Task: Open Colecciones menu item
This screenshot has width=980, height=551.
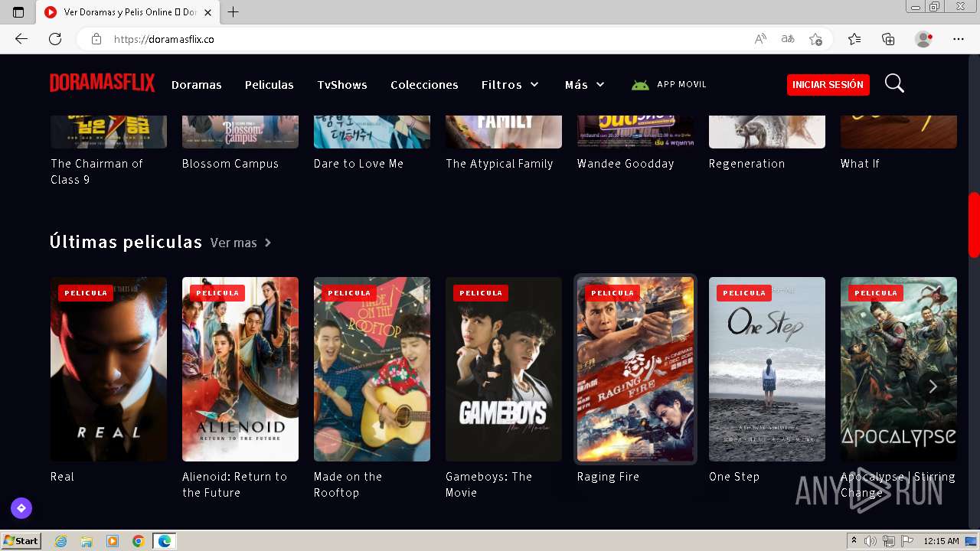Action: (424, 85)
